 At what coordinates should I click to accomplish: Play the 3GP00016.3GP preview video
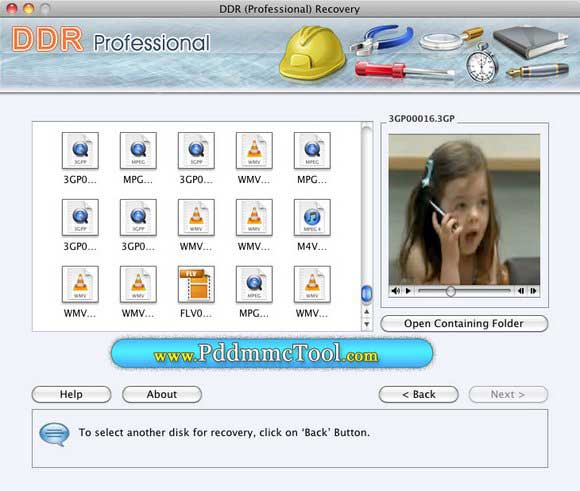click(408, 291)
